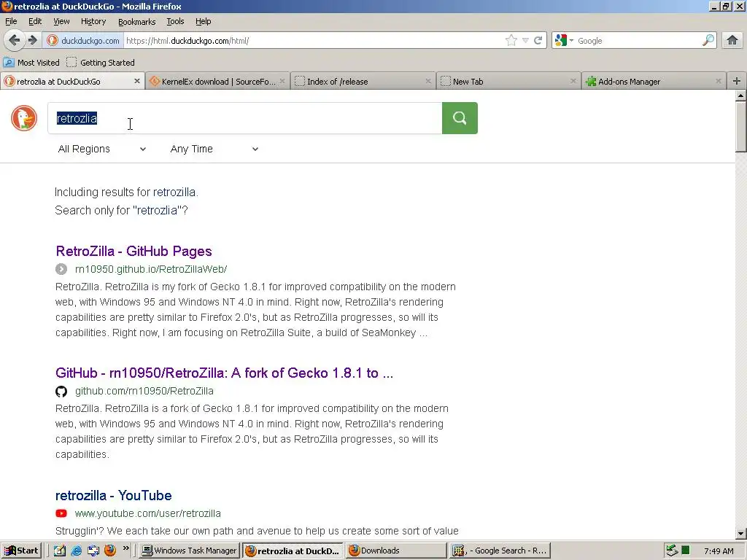Close the Index of /release tab

pyautogui.click(x=427, y=82)
